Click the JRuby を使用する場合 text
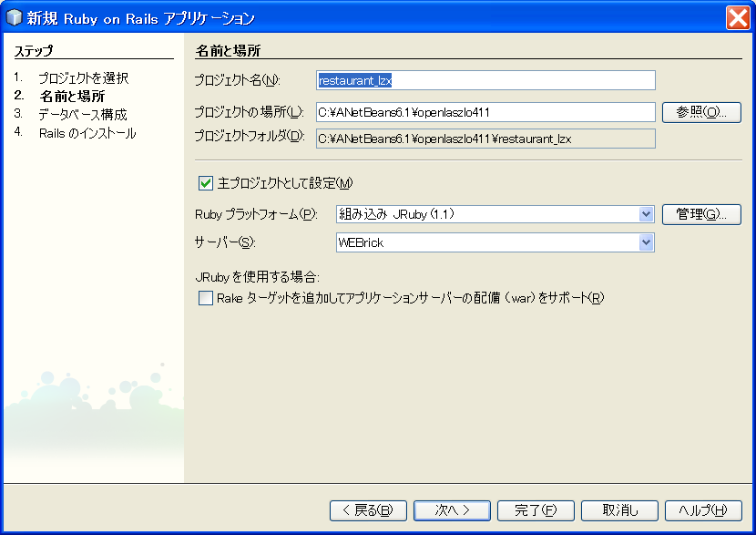 pos(257,277)
